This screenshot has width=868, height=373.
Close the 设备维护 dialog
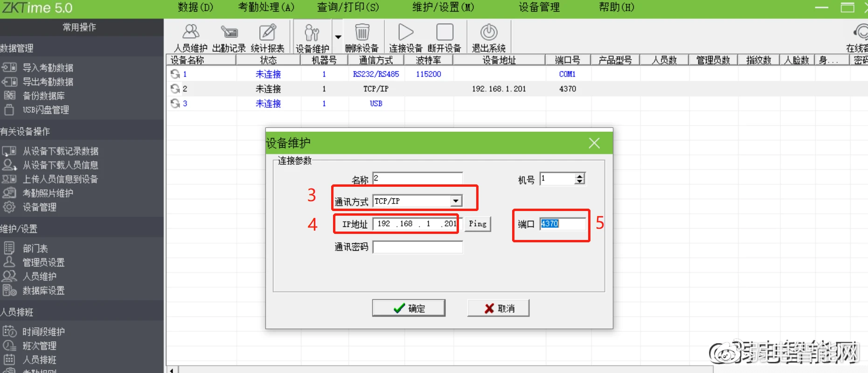pos(594,143)
